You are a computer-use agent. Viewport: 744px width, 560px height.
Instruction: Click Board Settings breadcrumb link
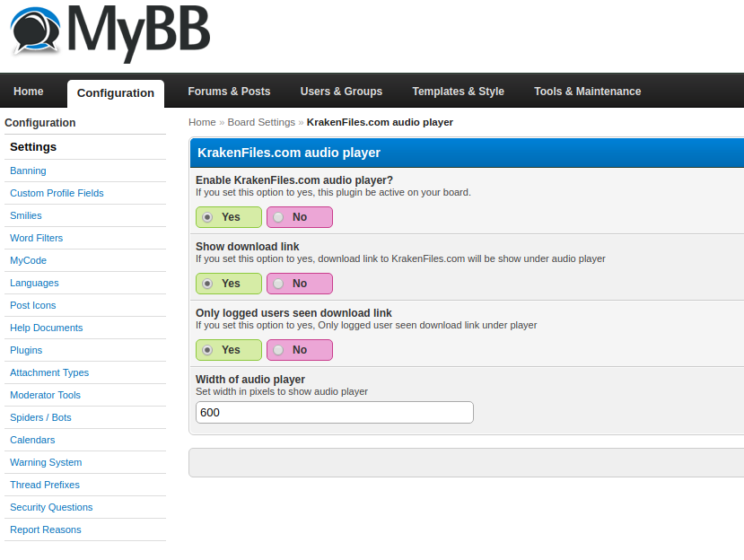tap(261, 122)
